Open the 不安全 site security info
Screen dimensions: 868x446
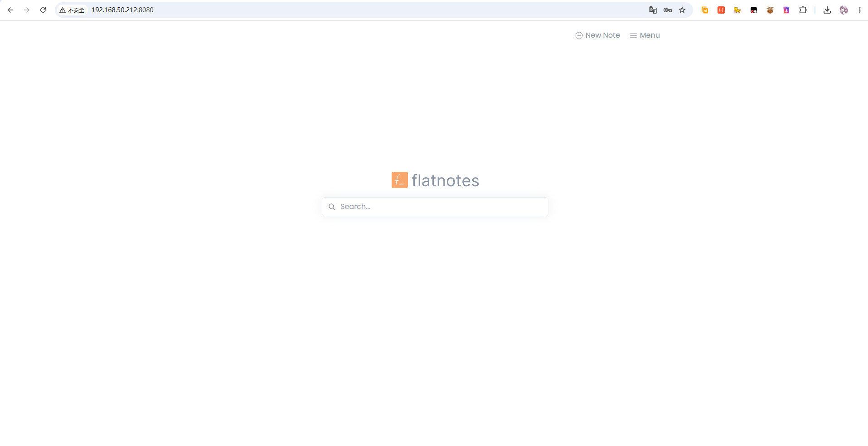click(72, 10)
